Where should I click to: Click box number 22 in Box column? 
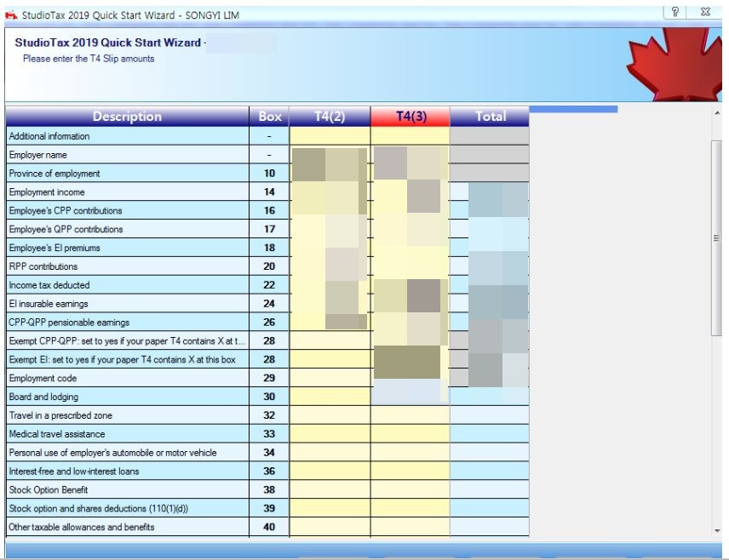tap(269, 285)
